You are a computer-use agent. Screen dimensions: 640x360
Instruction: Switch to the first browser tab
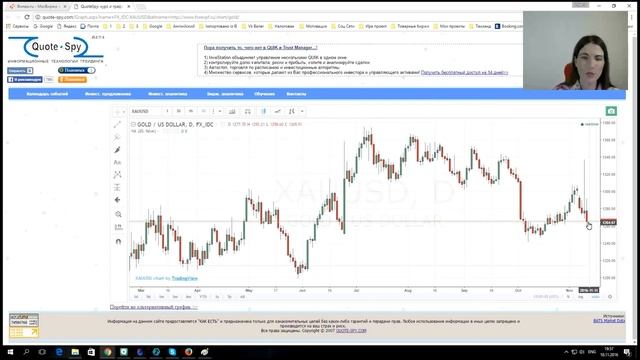[x=38, y=7]
